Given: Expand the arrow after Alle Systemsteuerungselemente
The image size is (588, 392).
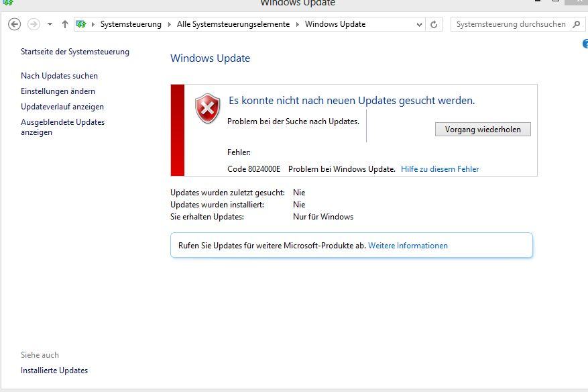Looking at the screenshot, I should pyautogui.click(x=298, y=24).
